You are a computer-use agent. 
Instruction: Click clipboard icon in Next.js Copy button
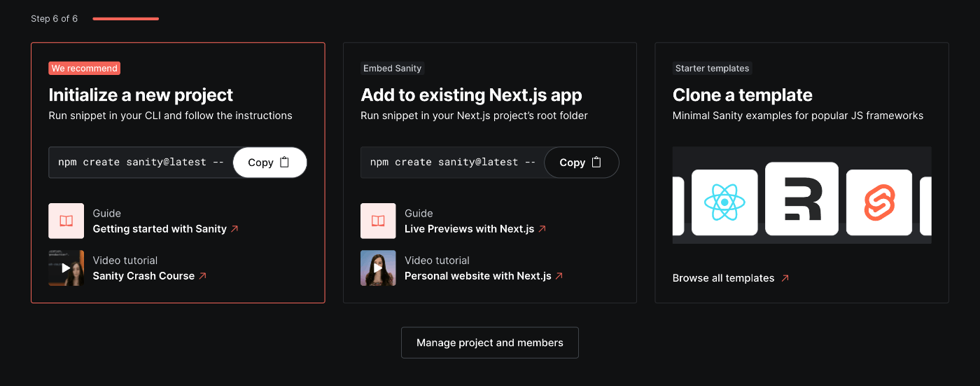tap(596, 162)
